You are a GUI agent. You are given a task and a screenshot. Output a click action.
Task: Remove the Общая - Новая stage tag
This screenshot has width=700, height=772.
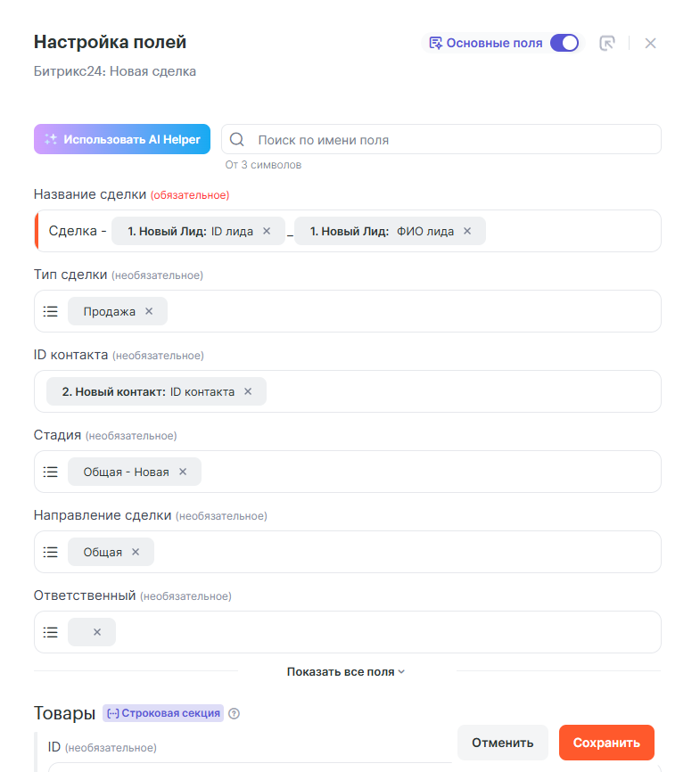pyautogui.click(x=183, y=472)
